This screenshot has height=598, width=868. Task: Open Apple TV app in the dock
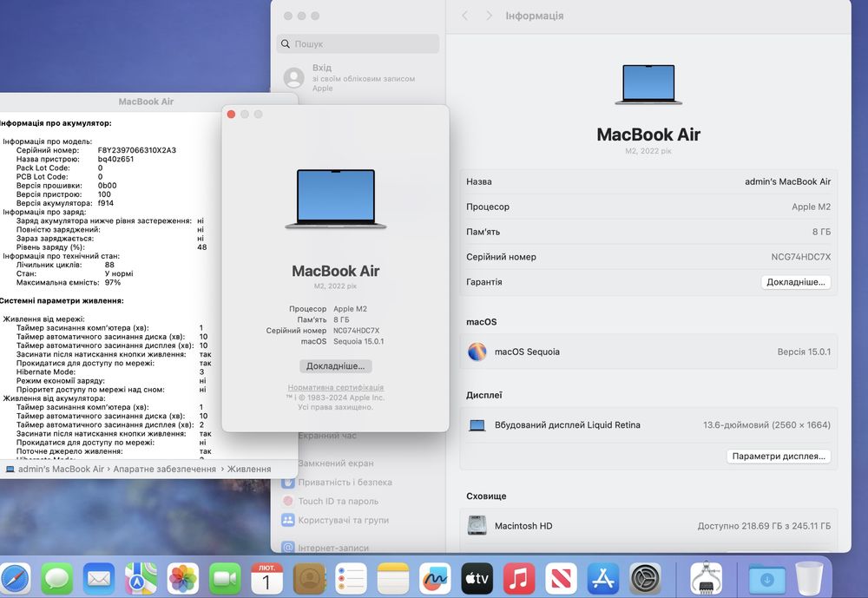pos(477,579)
